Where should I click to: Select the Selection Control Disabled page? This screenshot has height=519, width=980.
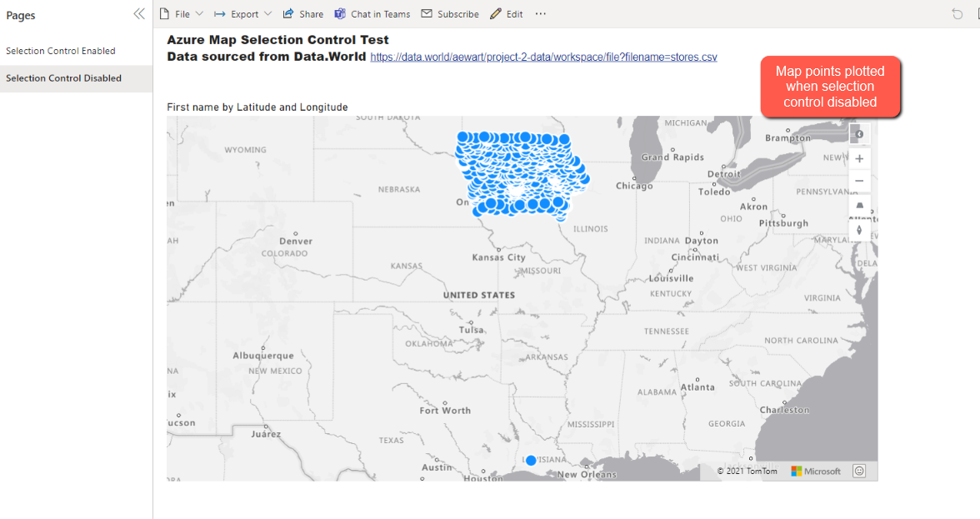coord(77,78)
